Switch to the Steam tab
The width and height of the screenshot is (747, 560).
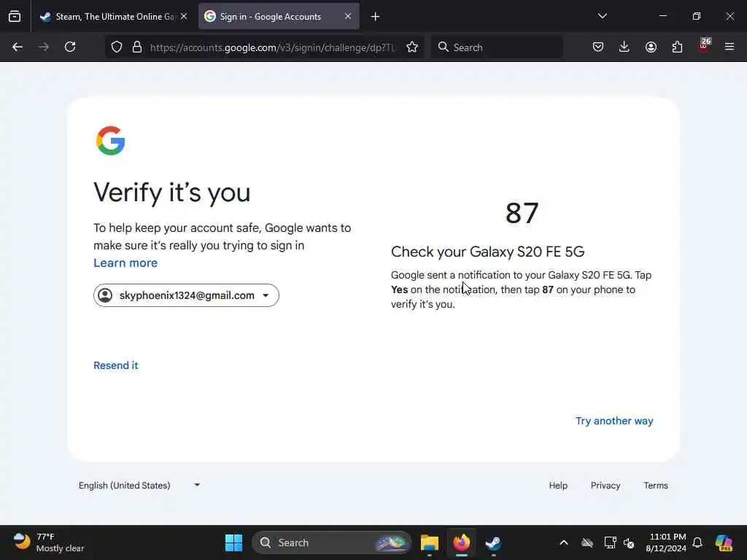click(x=115, y=16)
